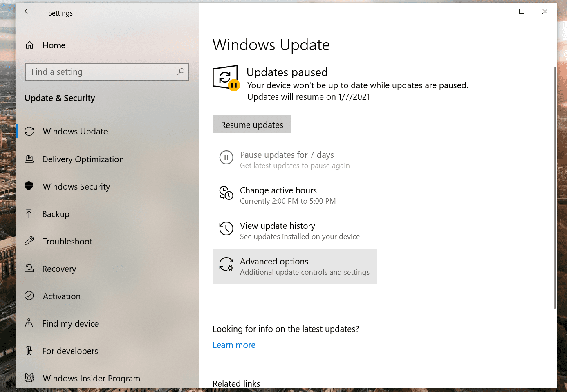Click the View update history clock icon
Viewport: 567px width, 392px height.
(x=226, y=228)
